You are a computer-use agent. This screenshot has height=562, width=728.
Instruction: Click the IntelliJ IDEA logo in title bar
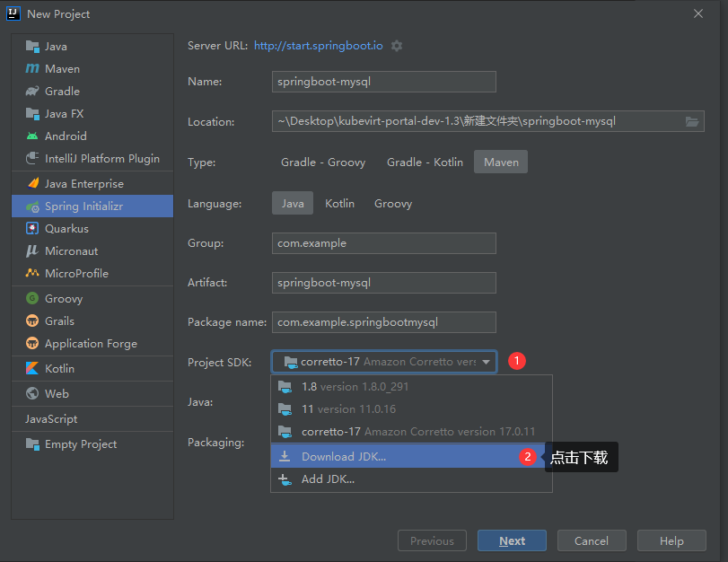tap(13, 13)
